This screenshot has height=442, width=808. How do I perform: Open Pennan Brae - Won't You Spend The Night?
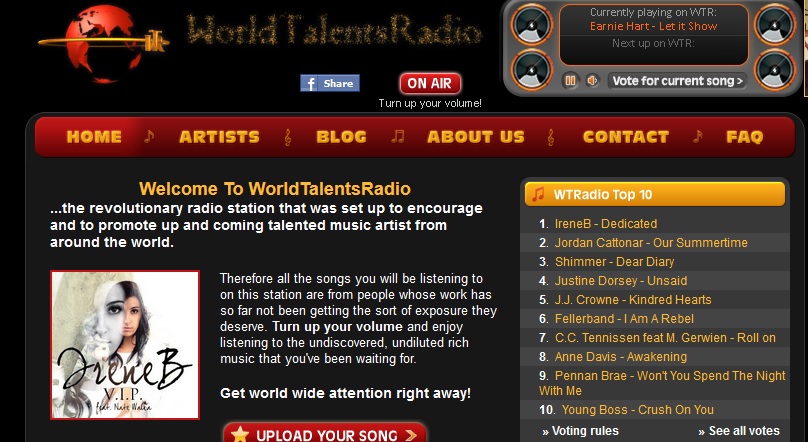coord(662,383)
